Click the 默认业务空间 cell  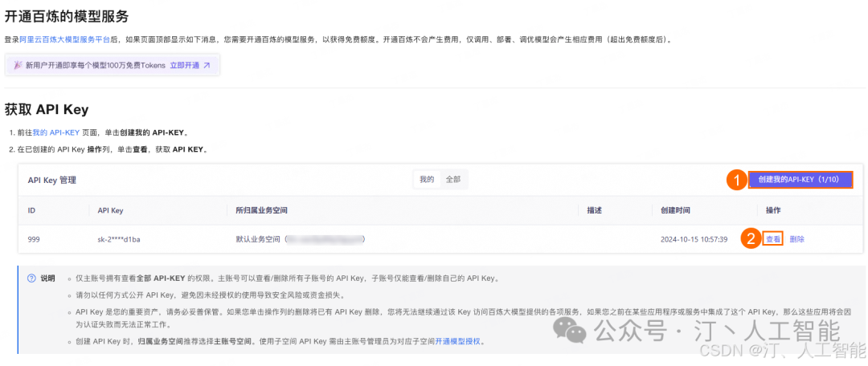coord(301,239)
